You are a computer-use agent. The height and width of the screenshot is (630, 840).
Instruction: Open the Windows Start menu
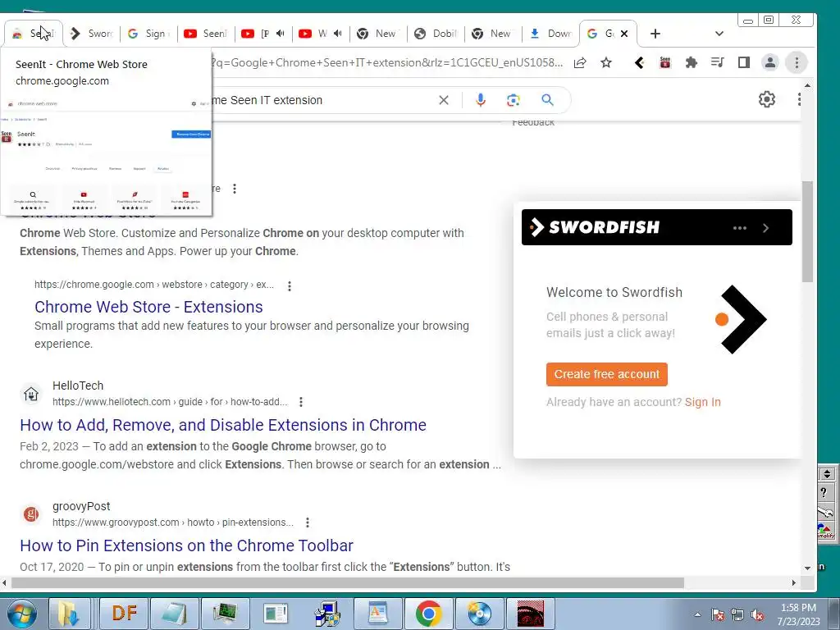(x=21, y=614)
